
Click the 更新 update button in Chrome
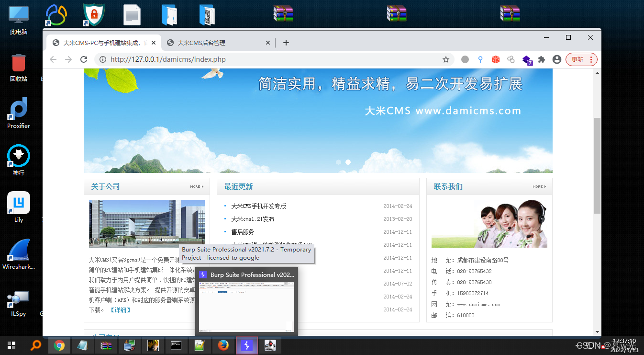(577, 59)
